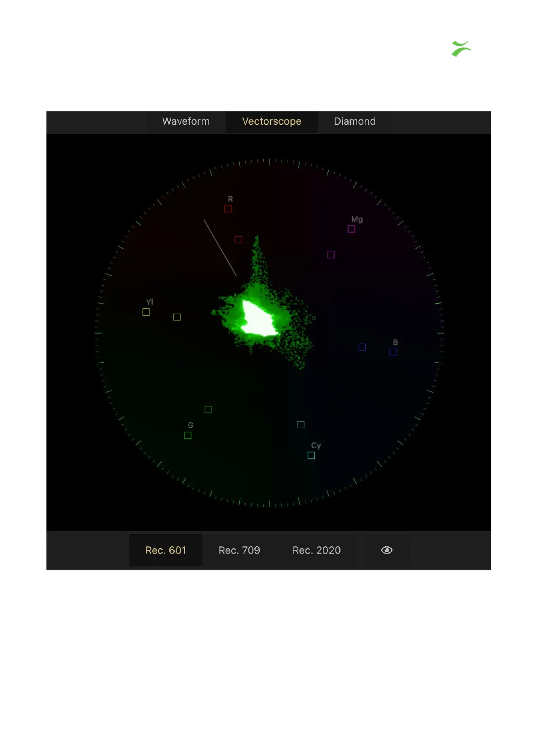This screenshot has width=535, height=756.
Task: Click the outer cyan Cy target box
Action: tap(311, 456)
